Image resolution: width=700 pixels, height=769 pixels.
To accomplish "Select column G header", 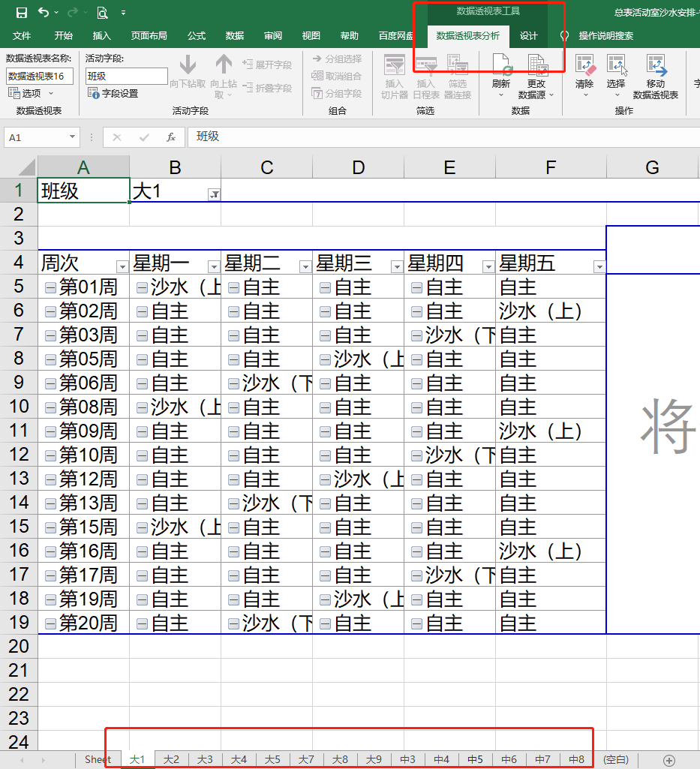I will (652, 167).
